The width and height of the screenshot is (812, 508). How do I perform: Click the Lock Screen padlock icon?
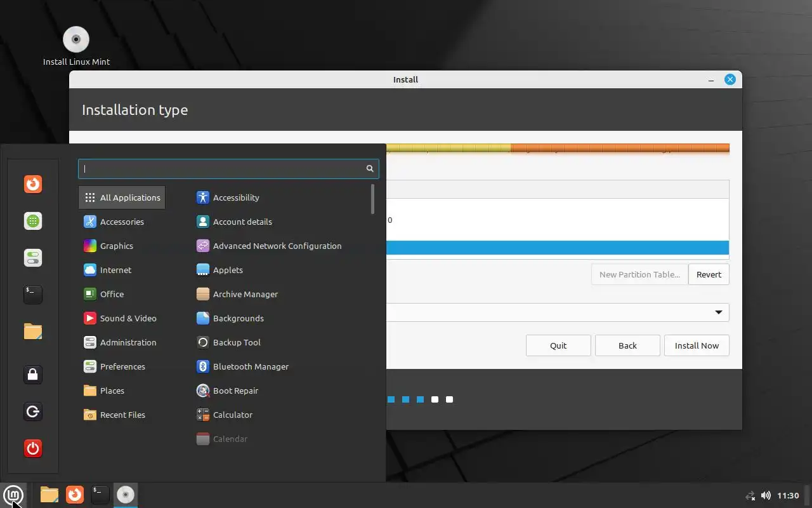(x=33, y=375)
